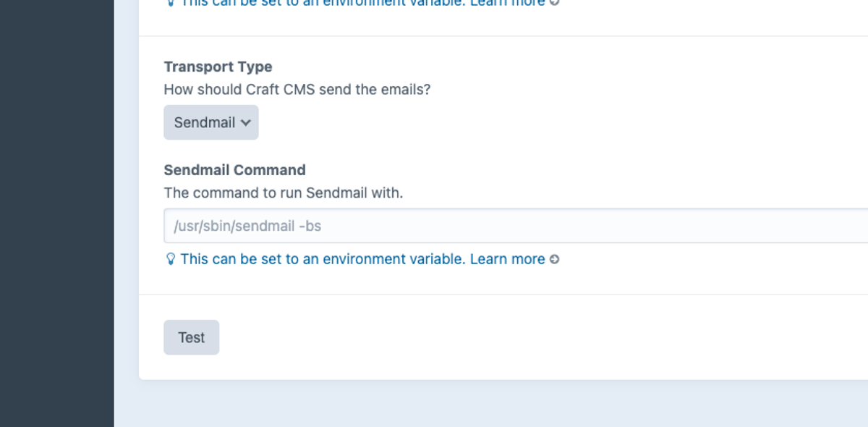The width and height of the screenshot is (868, 427).
Task: Click the circled arrow icon after bottom Learn more
Action: tap(555, 259)
